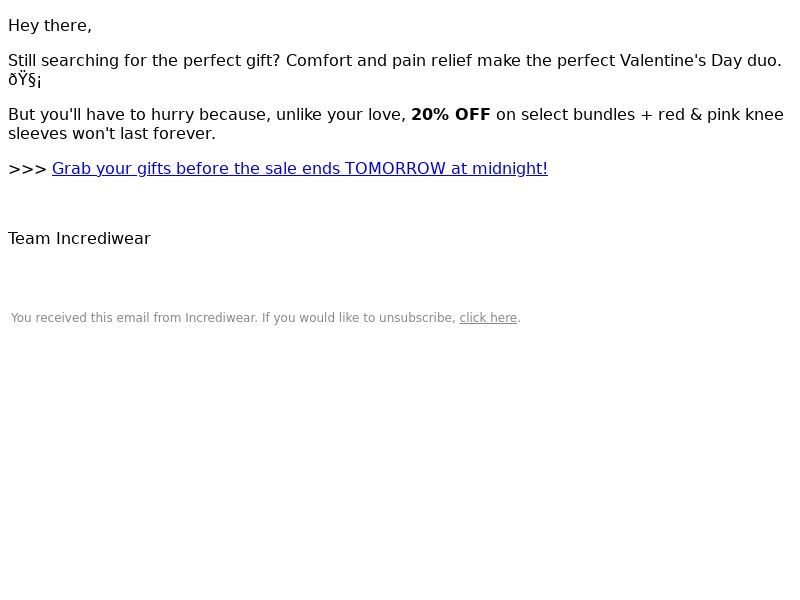Click the garbled emoji characters after 'duo.'
Screen dimensions: 800x600
point(24,80)
